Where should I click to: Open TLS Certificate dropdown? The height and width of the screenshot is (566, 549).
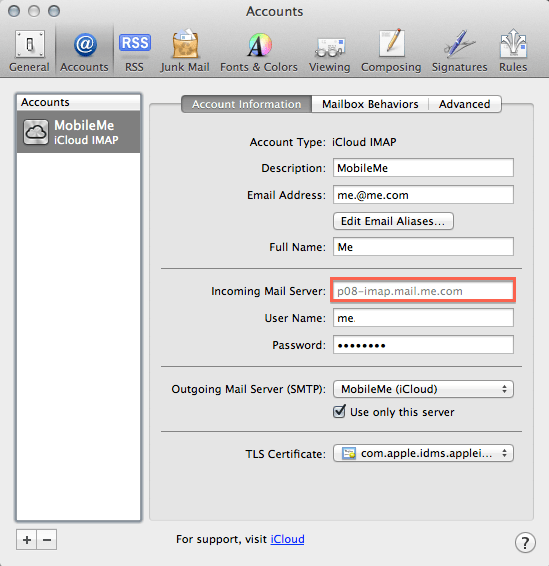(423, 453)
